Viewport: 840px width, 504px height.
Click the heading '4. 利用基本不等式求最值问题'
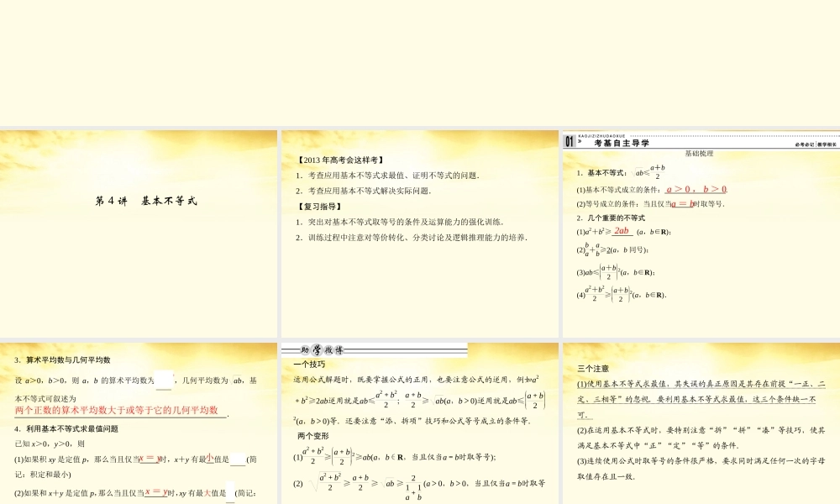point(66,429)
